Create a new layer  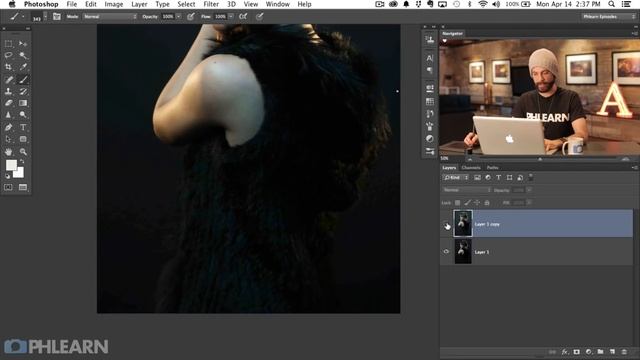pos(612,352)
